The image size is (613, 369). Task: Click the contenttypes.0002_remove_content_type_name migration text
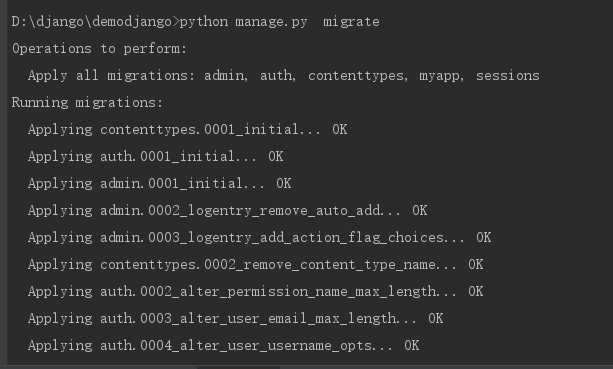coord(268,265)
